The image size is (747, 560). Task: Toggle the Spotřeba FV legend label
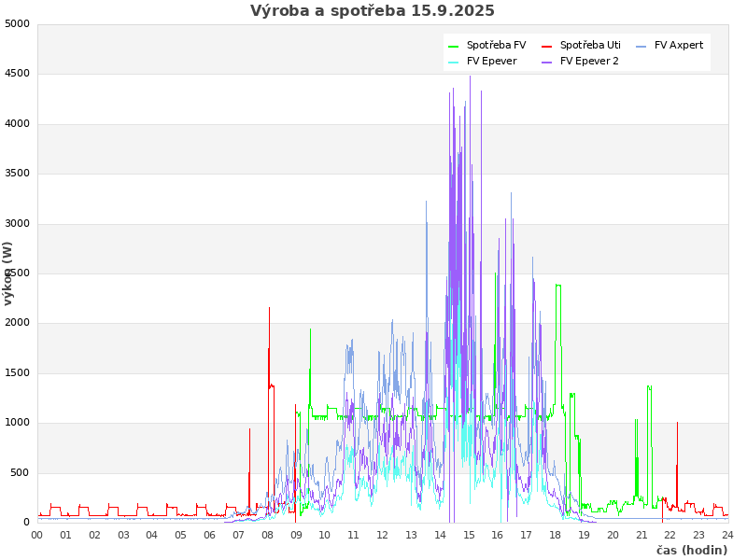(x=496, y=45)
